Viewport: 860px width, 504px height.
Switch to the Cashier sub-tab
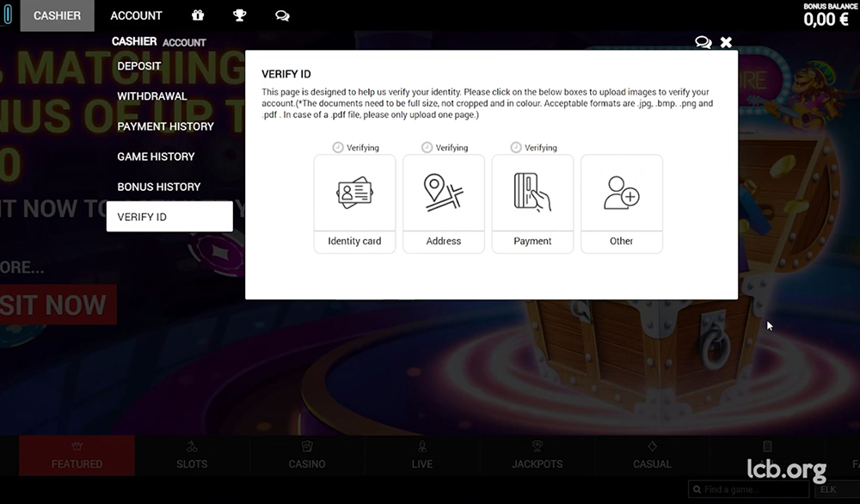[x=134, y=41]
